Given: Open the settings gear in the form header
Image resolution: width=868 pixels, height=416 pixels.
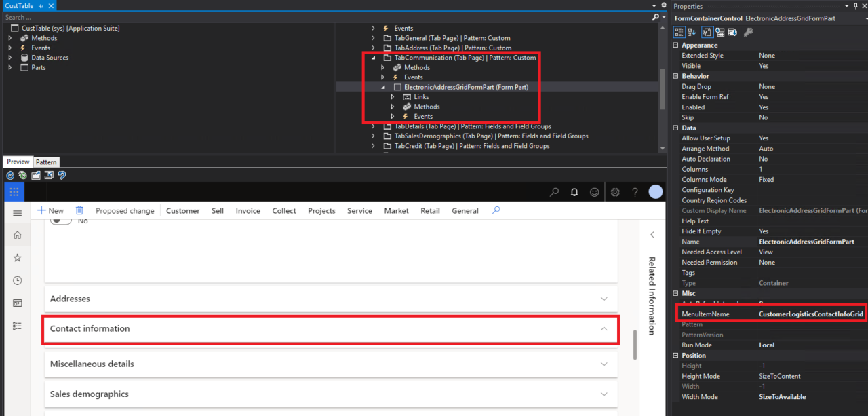Looking at the screenshot, I should click(x=614, y=192).
